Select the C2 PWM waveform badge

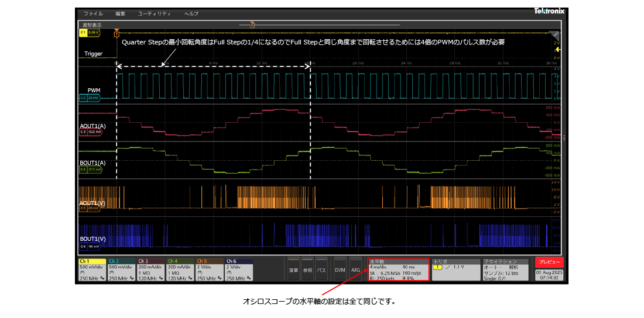point(90,98)
